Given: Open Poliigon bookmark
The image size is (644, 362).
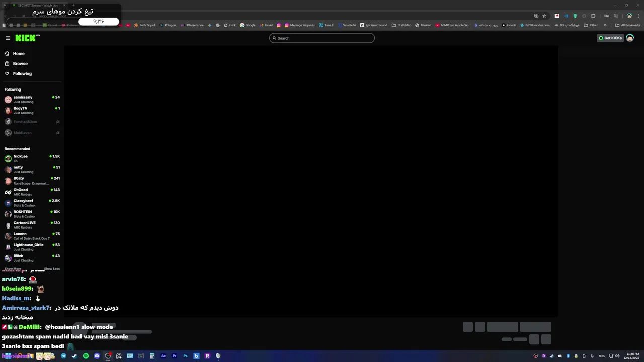Looking at the screenshot, I should coord(167,25).
